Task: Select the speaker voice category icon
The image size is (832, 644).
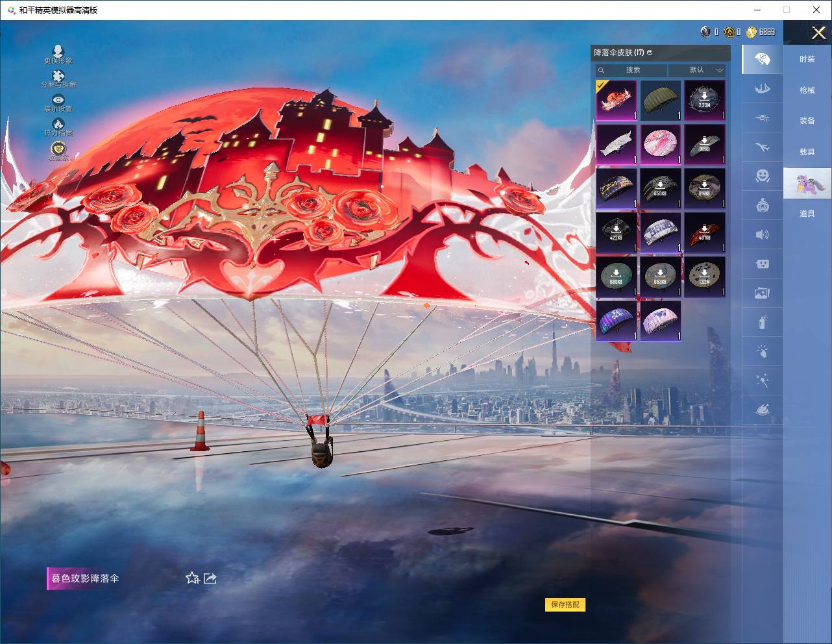Action: tap(763, 234)
